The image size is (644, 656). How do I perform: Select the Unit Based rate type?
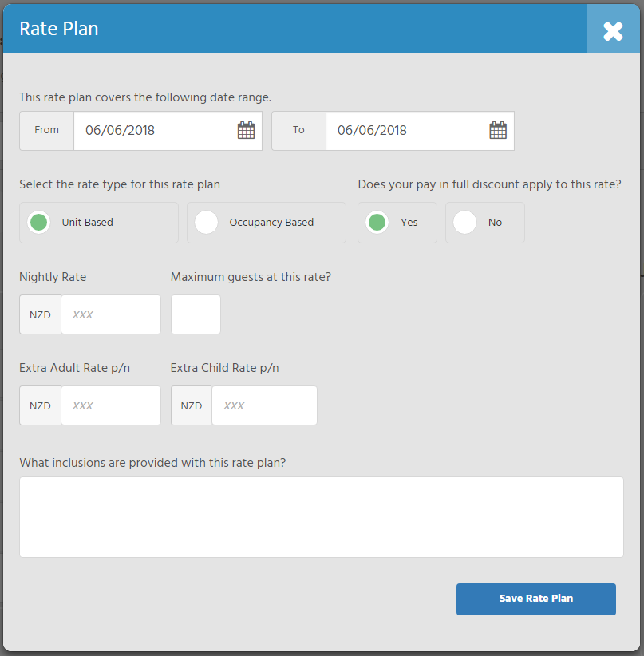click(99, 223)
